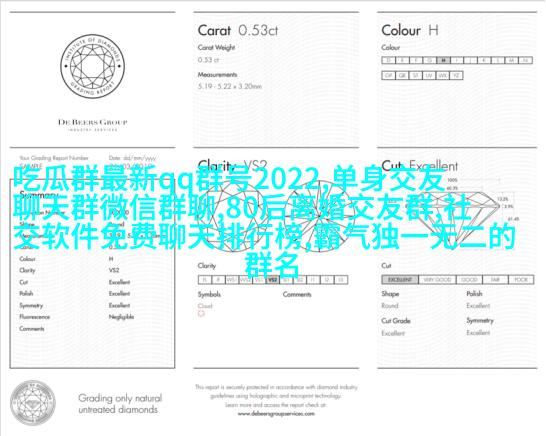Choose the VERY GOOD segment in Cut scale

[437, 280]
